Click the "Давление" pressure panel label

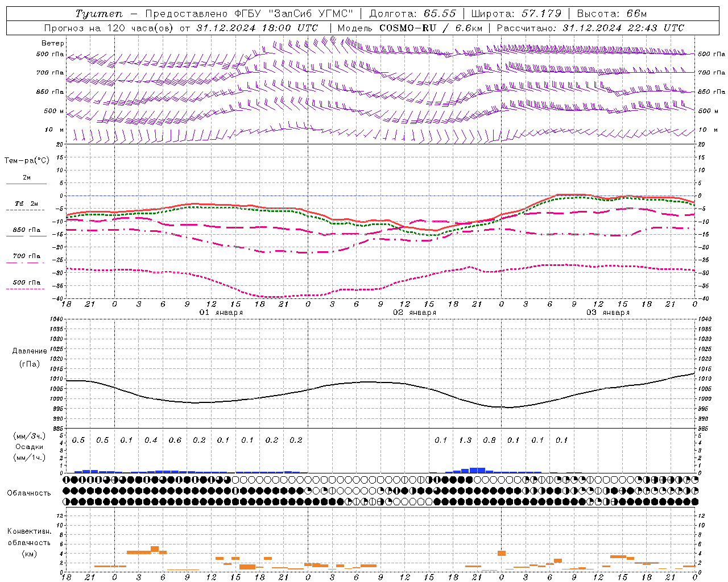[x=30, y=351]
